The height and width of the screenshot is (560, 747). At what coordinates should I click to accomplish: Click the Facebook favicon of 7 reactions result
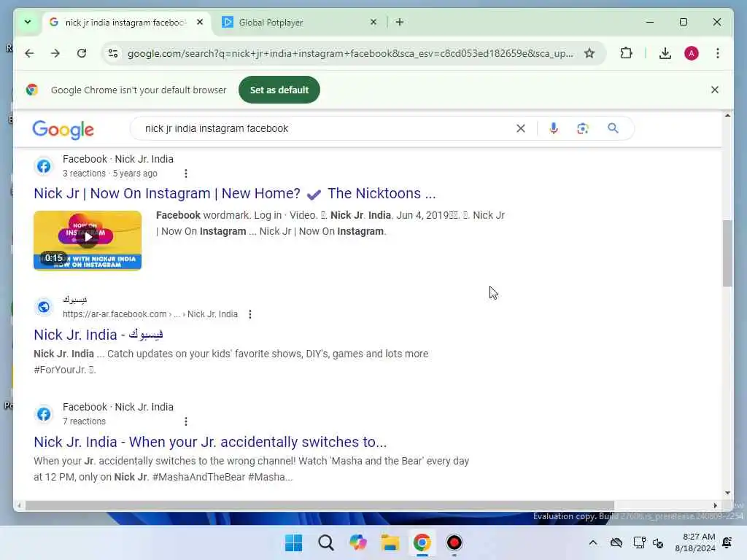click(44, 414)
